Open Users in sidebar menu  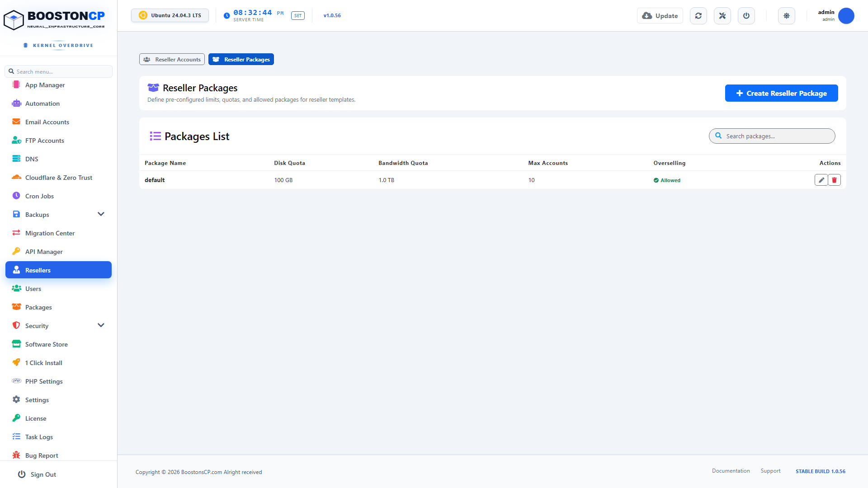point(58,289)
